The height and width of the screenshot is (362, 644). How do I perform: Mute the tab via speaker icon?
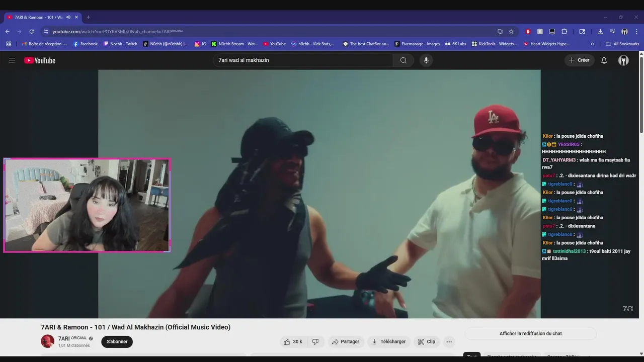tap(68, 17)
